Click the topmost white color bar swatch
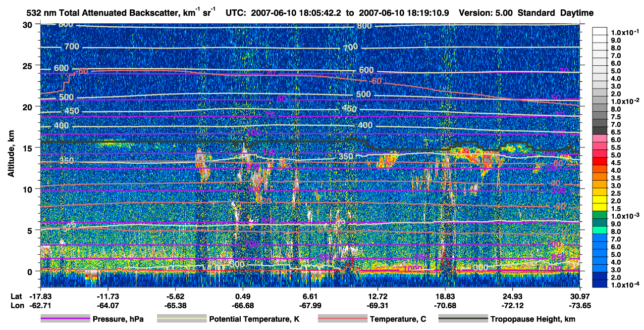 click(x=599, y=30)
